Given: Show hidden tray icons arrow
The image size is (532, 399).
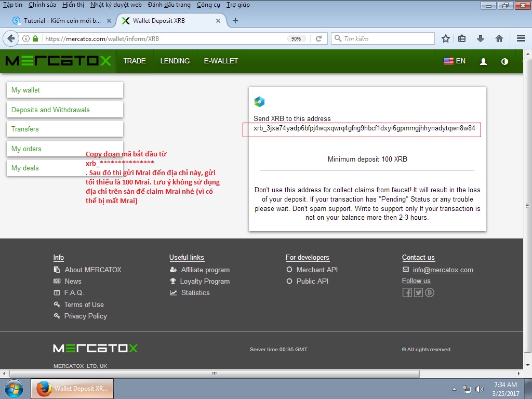Looking at the screenshot, I should coord(454,389).
